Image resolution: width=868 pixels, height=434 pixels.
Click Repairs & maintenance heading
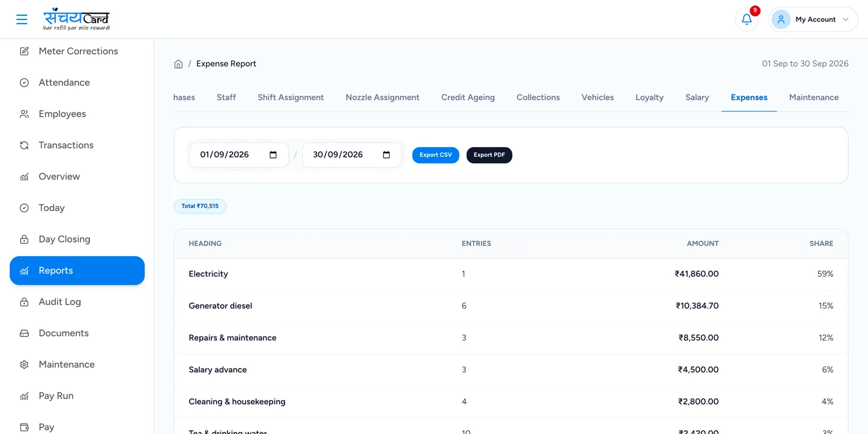point(233,338)
